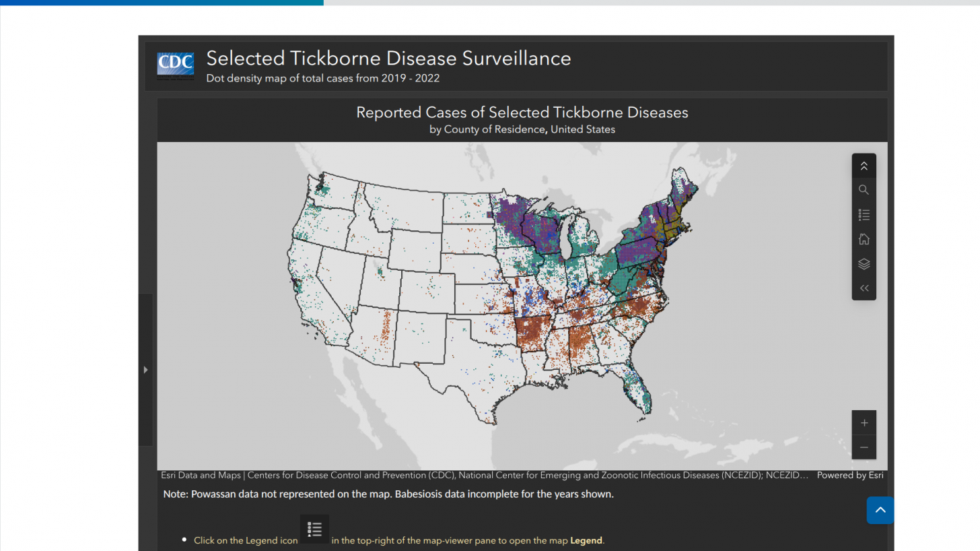This screenshot has width=980, height=551.
Task: Click the Selected Tickborne Disease Surveillance title
Action: (388, 59)
